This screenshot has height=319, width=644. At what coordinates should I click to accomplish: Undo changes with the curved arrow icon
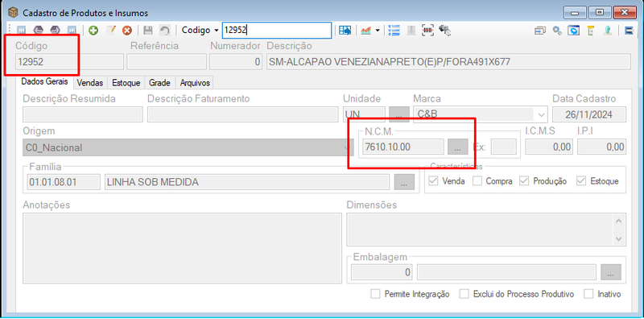click(x=165, y=30)
